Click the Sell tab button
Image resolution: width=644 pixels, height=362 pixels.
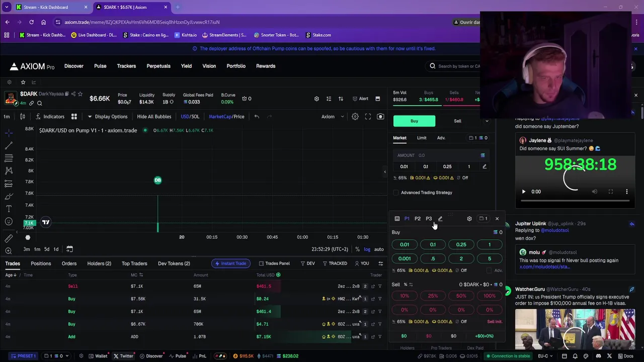(457, 121)
